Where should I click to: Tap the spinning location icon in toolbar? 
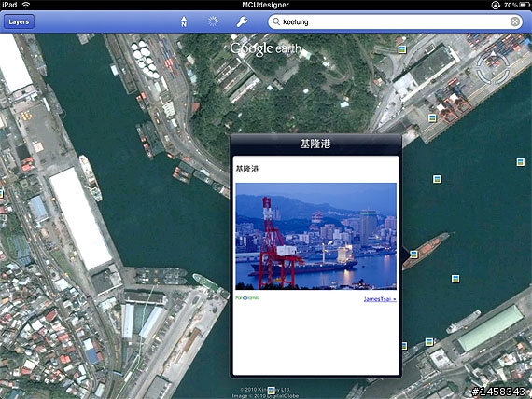pos(213,21)
